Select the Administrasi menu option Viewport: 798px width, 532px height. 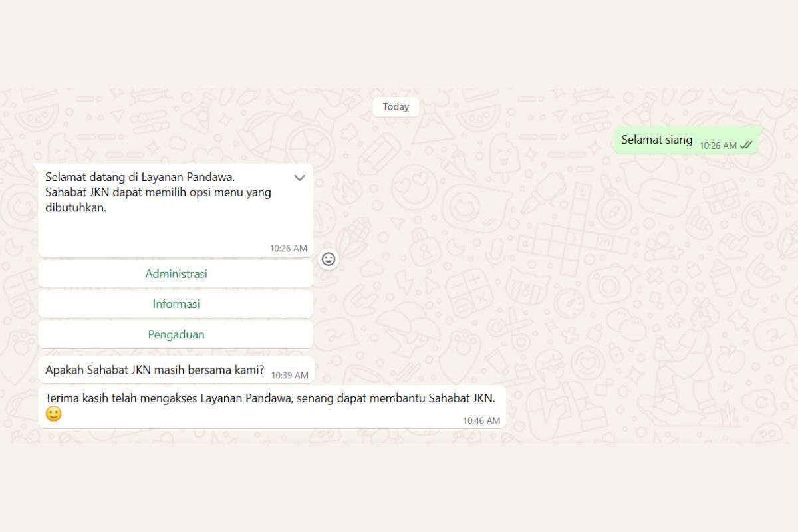point(176,273)
